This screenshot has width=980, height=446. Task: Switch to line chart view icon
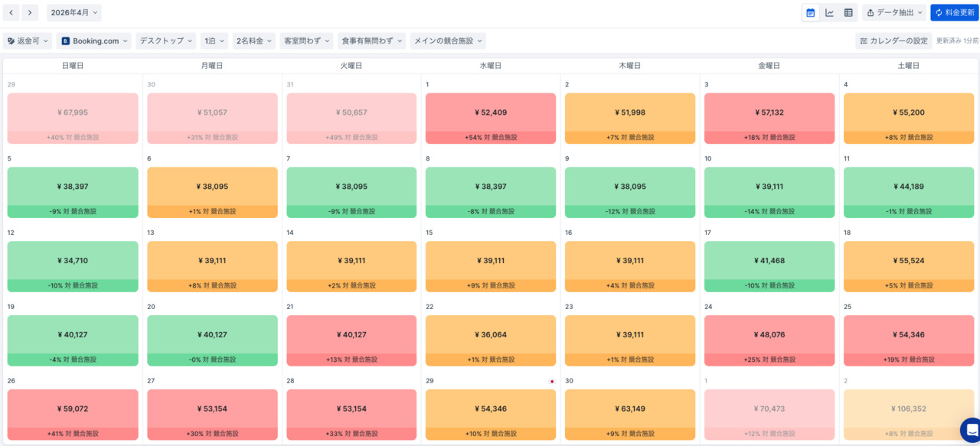click(x=829, y=13)
